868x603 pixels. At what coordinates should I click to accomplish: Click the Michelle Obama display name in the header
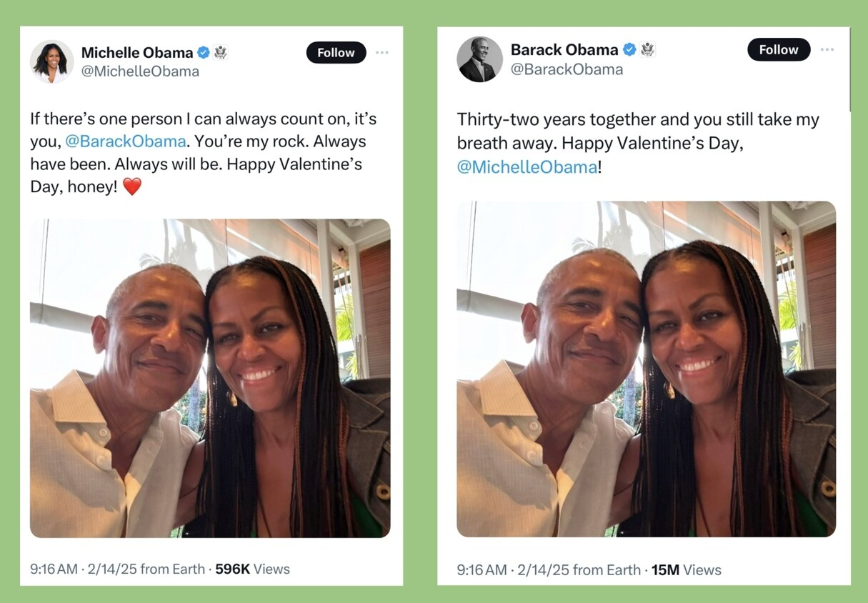[137, 53]
